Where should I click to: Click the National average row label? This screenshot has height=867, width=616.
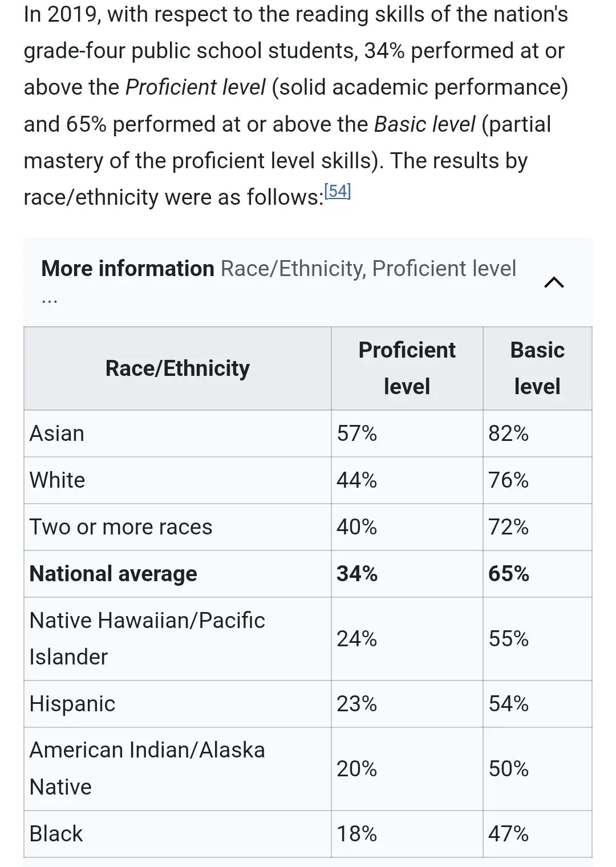point(114,574)
